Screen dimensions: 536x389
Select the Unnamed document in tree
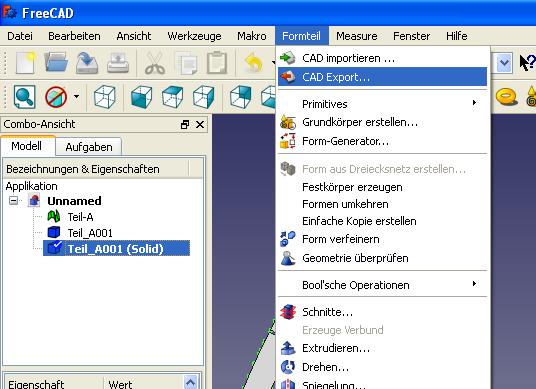74,201
